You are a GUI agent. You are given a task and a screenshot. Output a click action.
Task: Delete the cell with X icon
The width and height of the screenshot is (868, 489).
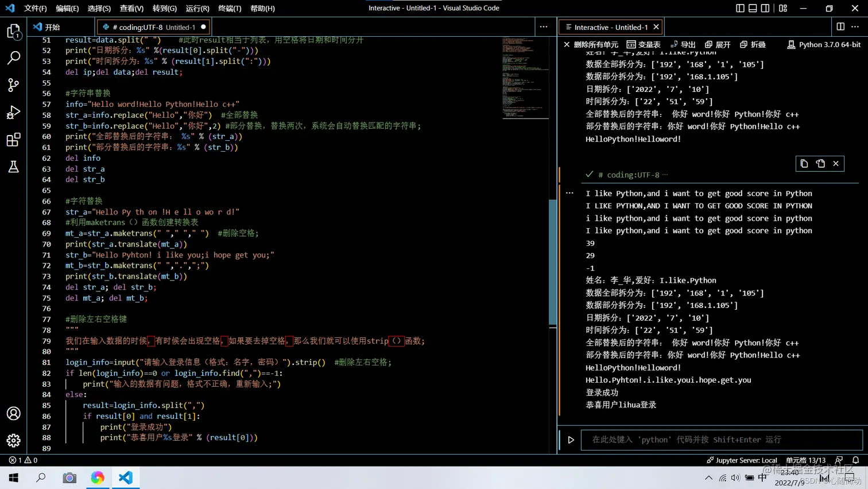click(x=836, y=164)
